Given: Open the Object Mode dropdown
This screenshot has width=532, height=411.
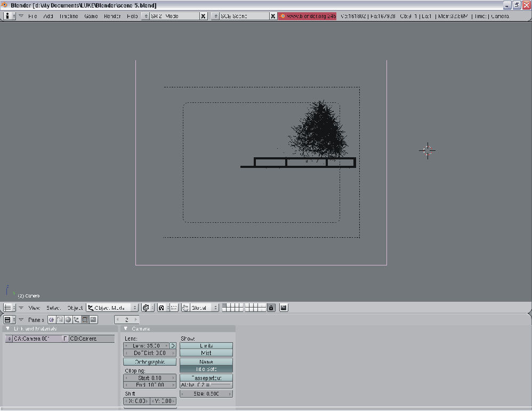Looking at the screenshot, I should click(x=112, y=308).
